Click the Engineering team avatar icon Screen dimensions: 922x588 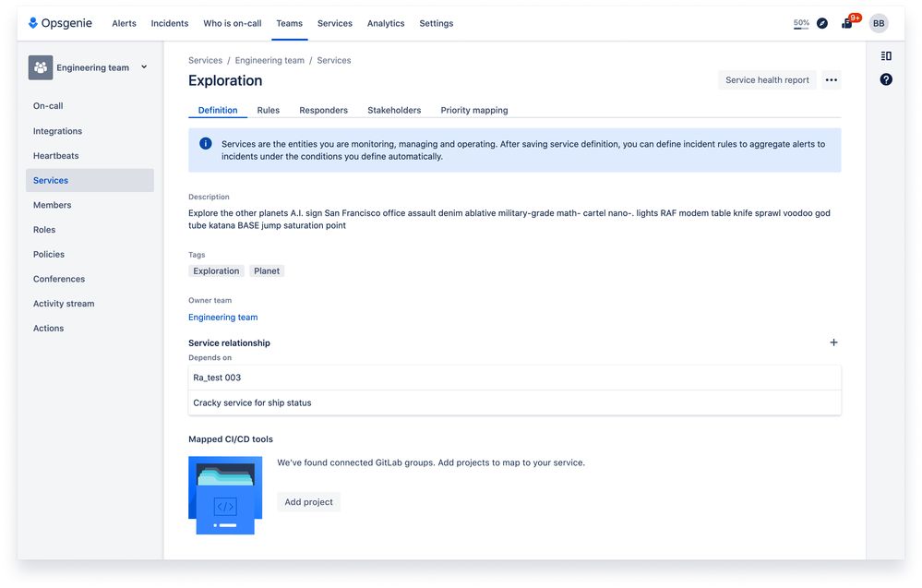tap(41, 67)
